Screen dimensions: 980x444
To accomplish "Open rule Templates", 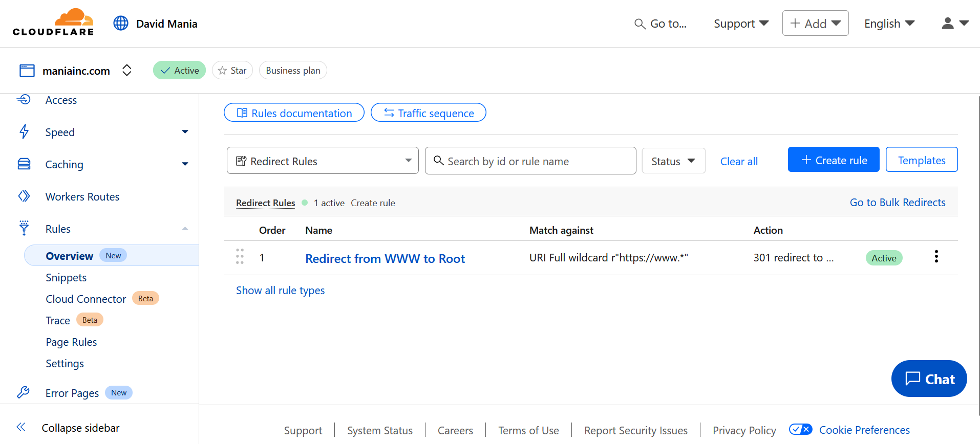I will (922, 160).
